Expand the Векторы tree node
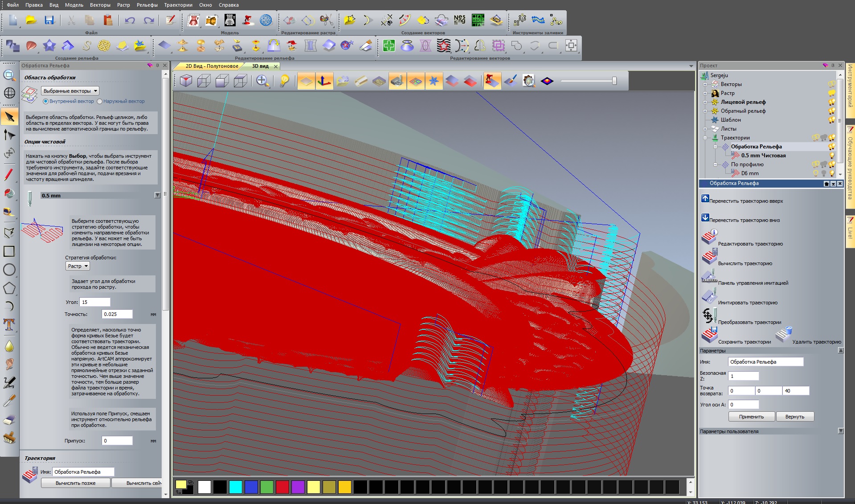 point(705,84)
